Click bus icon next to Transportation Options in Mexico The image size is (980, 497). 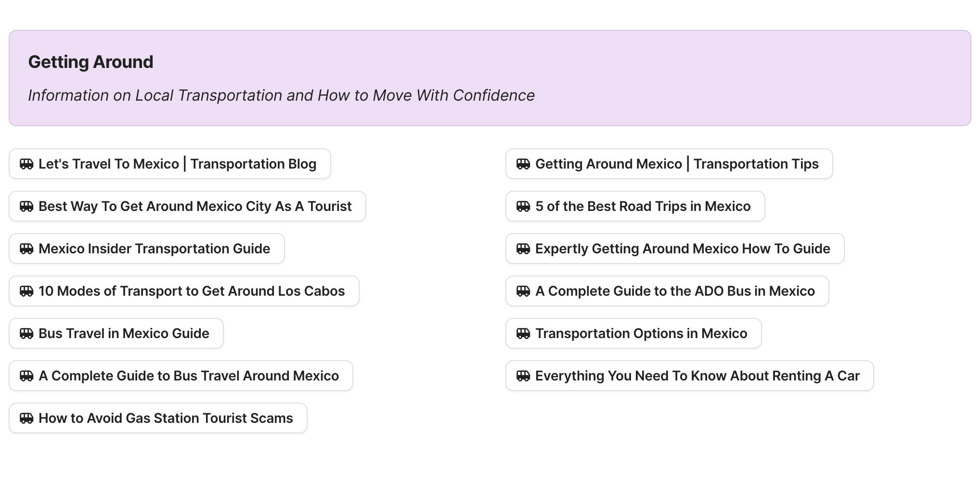point(523,334)
